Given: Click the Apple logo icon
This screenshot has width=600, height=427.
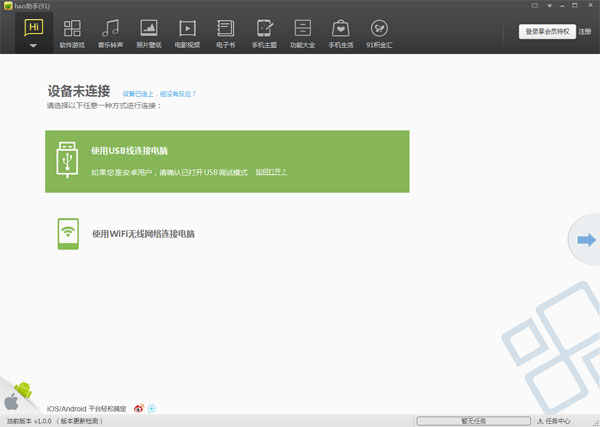Looking at the screenshot, I should tap(11, 402).
